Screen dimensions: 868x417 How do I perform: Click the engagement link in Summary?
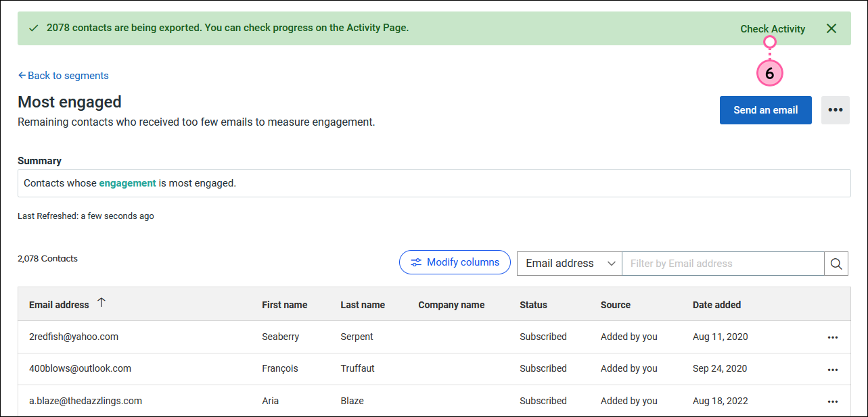pos(128,183)
